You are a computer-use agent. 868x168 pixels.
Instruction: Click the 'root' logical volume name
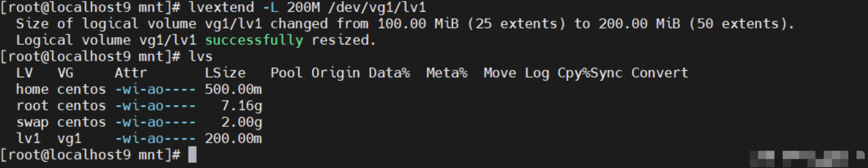32,106
